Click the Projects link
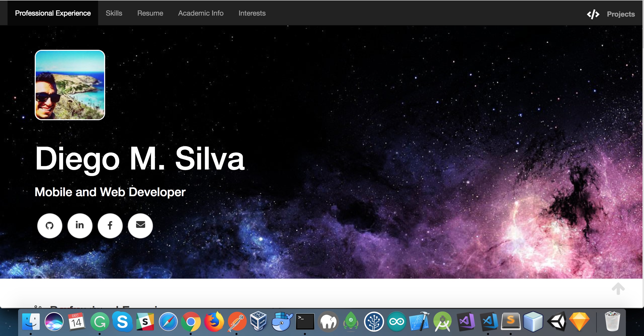The height and width of the screenshot is (336, 644). 621,14
